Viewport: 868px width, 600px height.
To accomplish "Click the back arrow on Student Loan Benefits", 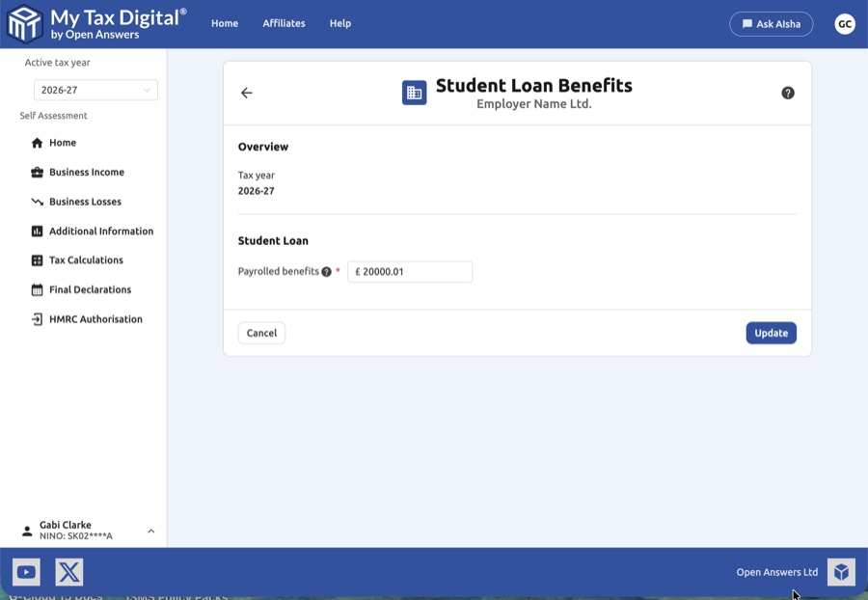I will tap(247, 93).
